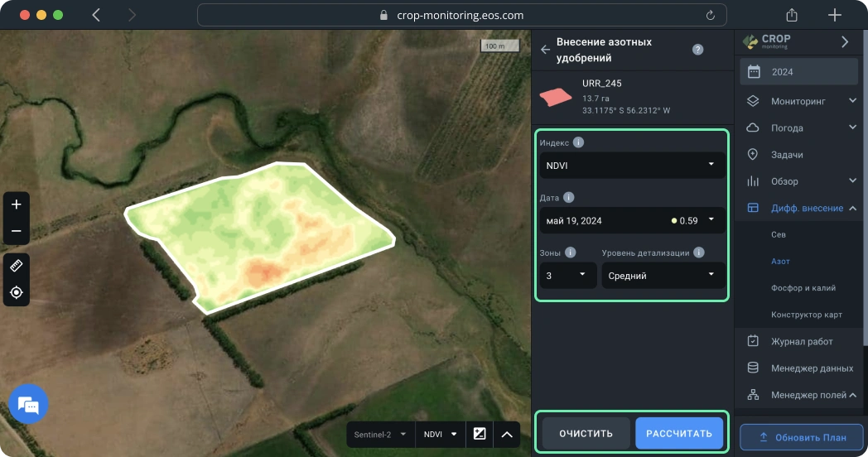The height and width of the screenshot is (457, 868).
Task: Open help for nitrogen application
Action: (697, 50)
